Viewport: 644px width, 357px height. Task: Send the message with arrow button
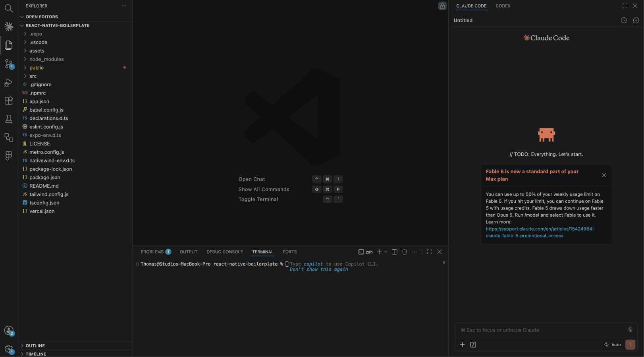pos(630,345)
